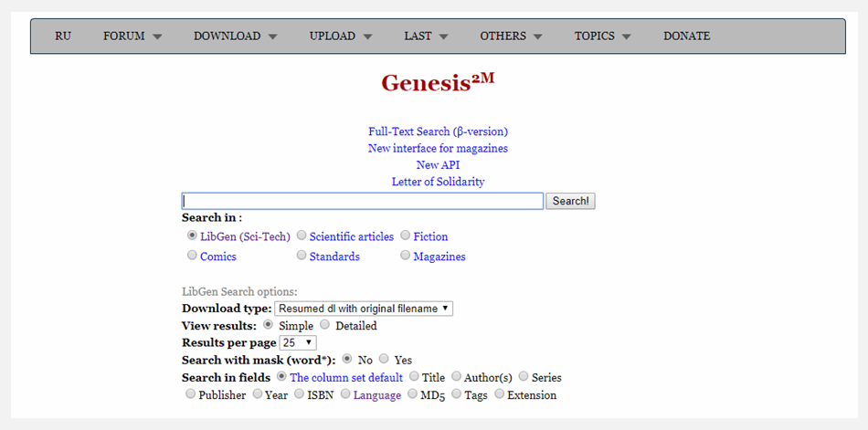Open the Download type dropdown
Image resolution: width=868 pixels, height=430 pixels.
(364, 309)
